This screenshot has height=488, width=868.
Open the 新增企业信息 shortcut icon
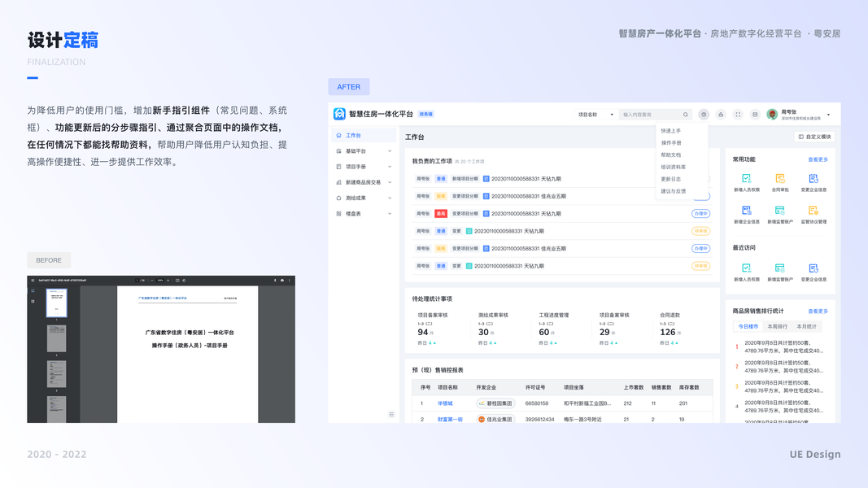[x=746, y=211]
